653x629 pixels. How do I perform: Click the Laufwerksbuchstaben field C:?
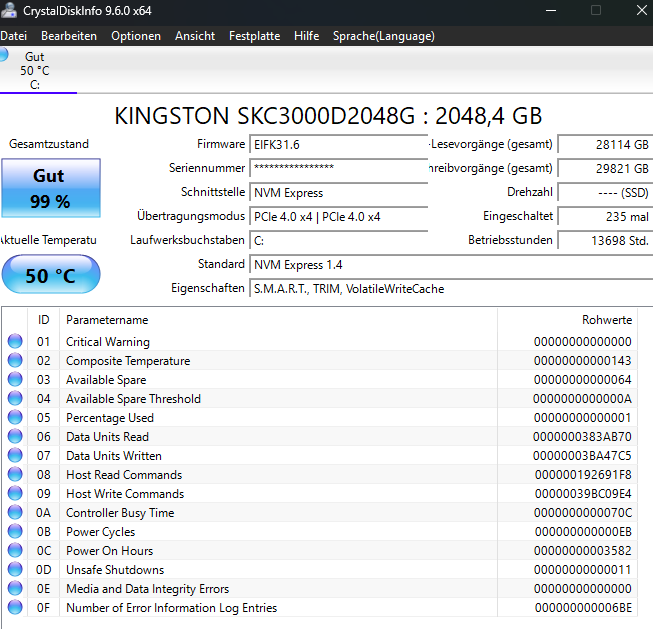(339, 240)
